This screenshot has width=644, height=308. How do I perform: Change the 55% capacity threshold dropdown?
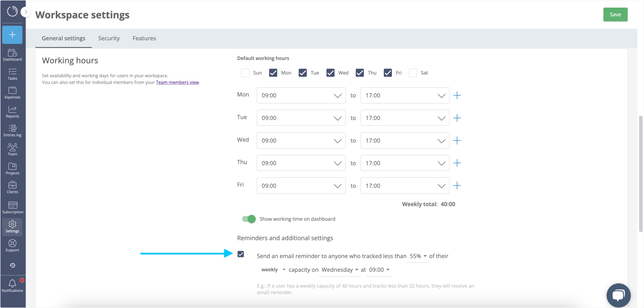(416, 256)
